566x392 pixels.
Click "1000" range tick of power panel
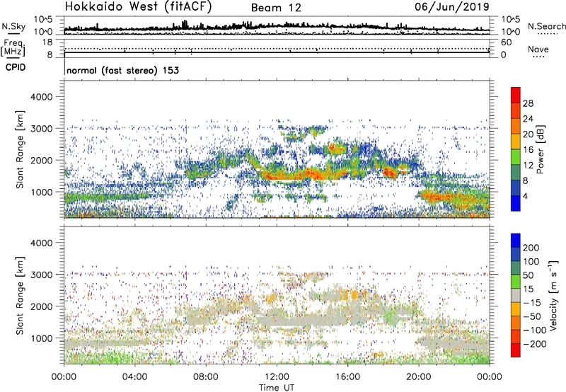coord(42,192)
